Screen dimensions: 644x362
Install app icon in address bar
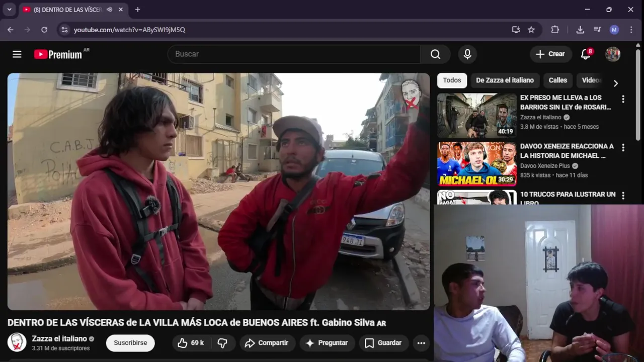[516, 30]
